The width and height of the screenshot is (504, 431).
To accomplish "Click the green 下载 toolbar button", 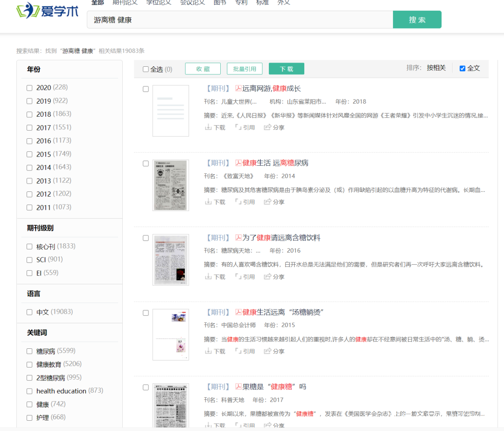I will 287,69.
